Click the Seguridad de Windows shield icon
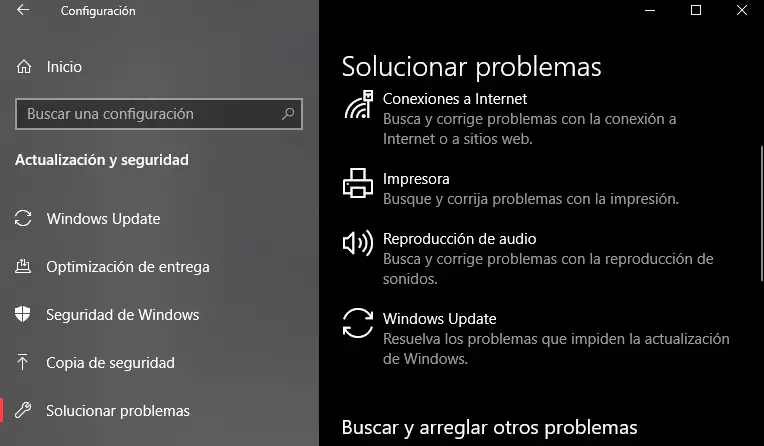This screenshot has height=446, width=764. pos(24,315)
